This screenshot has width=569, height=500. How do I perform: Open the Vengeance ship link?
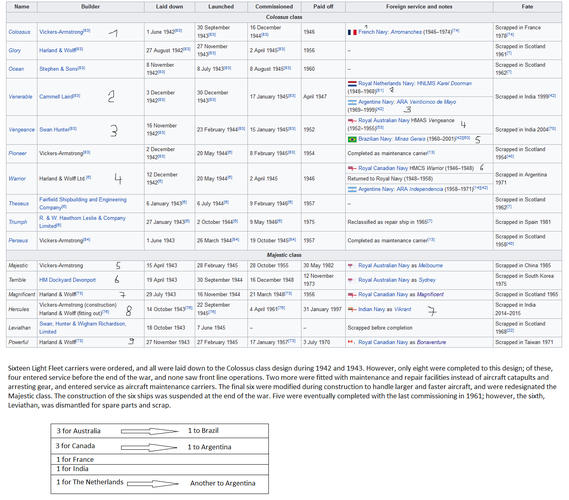(x=21, y=130)
